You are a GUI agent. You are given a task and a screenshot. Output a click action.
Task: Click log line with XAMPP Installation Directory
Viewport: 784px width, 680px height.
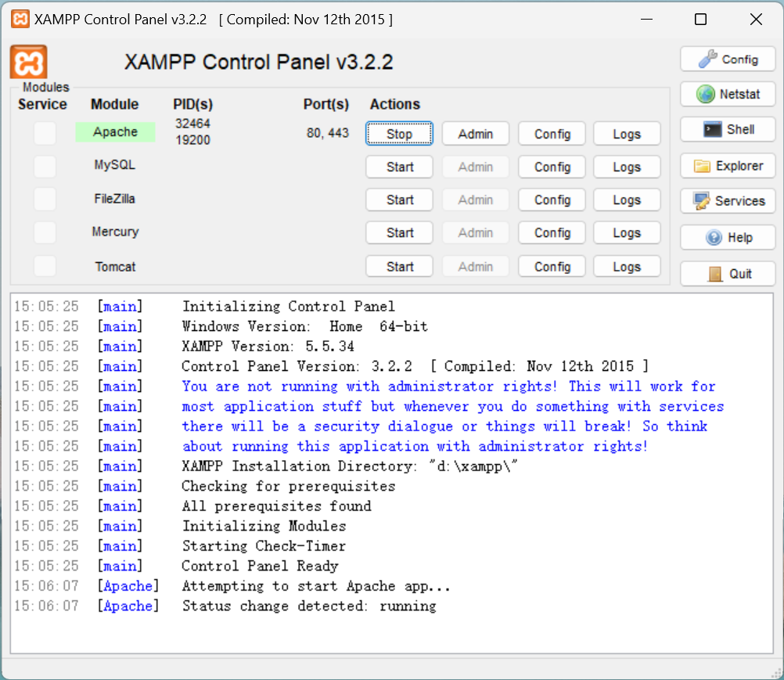[x=350, y=466]
